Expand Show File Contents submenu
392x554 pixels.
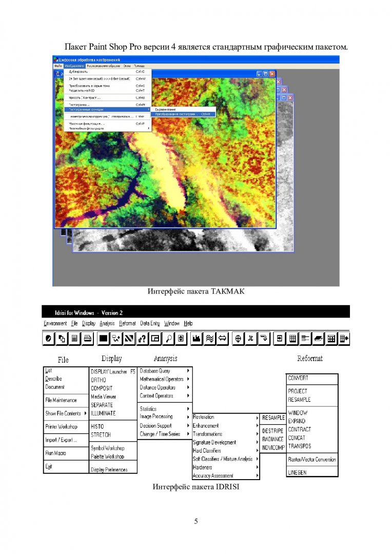(x=65, y=413)
